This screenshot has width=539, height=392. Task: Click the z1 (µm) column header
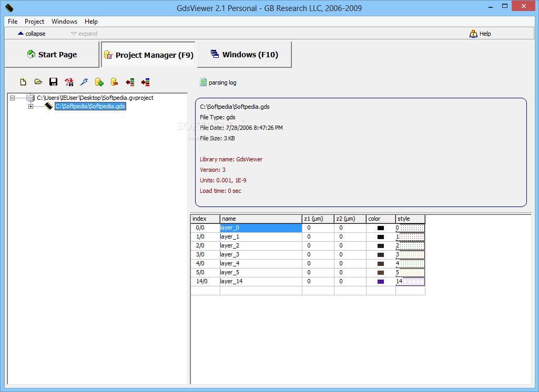pos(318,219)
